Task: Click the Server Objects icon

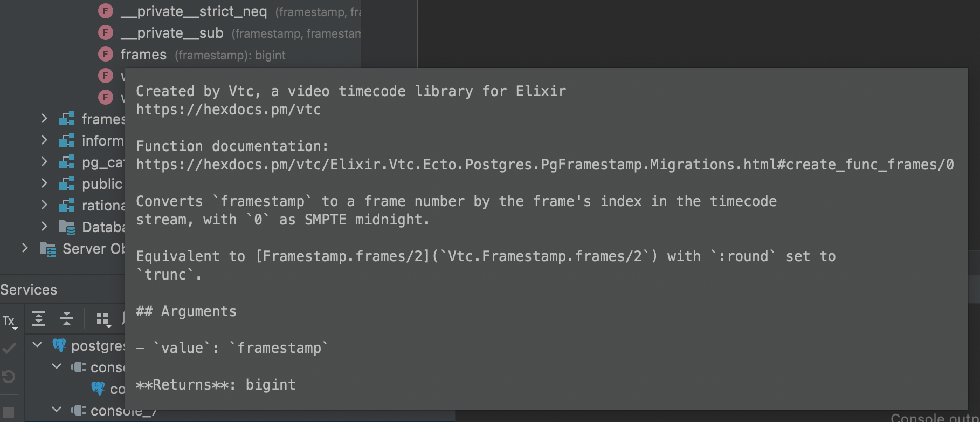Action: pyautogui.click(x=49, y=249)
